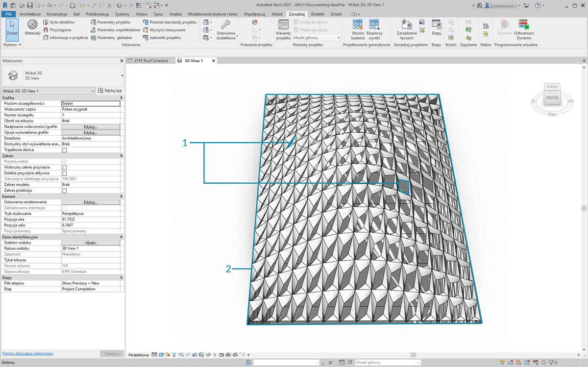Click Edytuj for Nadpisania widoczności/grafiki
588x367 pixels.
click(91, 127)
